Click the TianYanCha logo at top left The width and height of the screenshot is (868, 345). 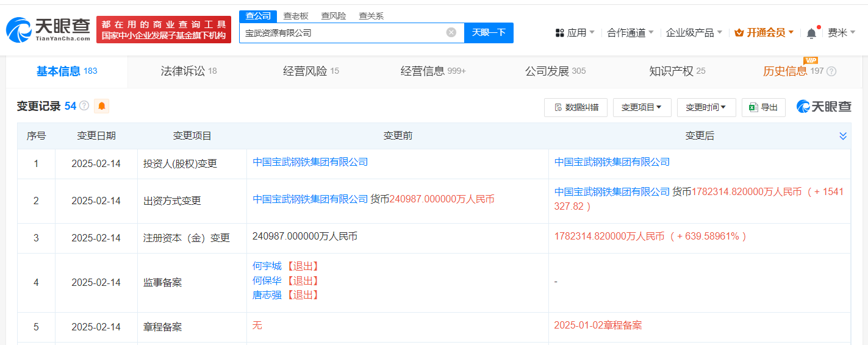pyautogui.click(x=49, y=29)
